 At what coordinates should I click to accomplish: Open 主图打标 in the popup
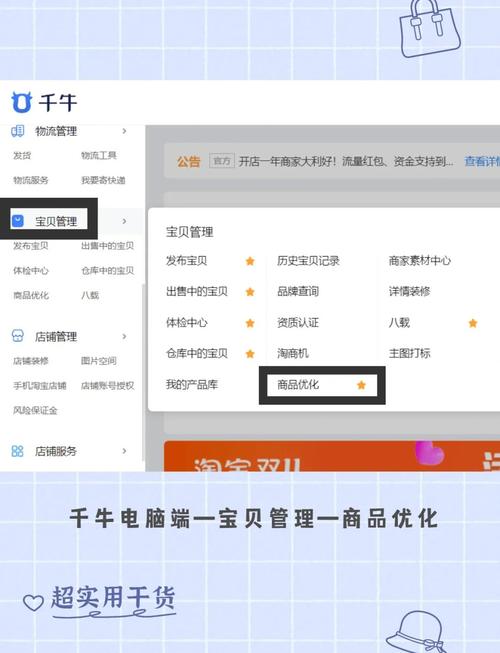(x=409, y=354)
